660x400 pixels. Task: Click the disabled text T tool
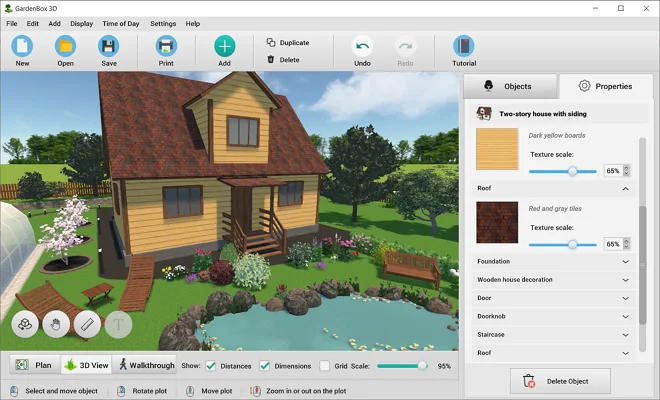pyautogui.click(x=118, y=324)
